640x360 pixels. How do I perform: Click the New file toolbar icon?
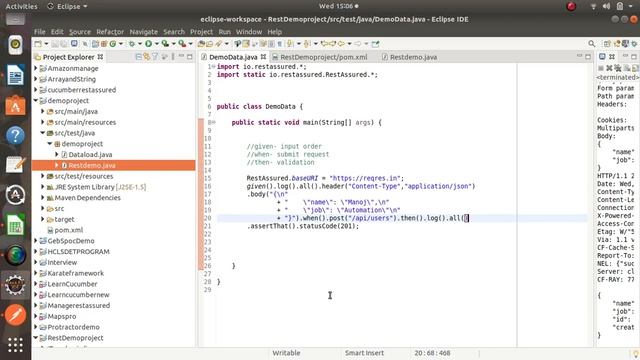pyautogui.click(x=38, y=44)
